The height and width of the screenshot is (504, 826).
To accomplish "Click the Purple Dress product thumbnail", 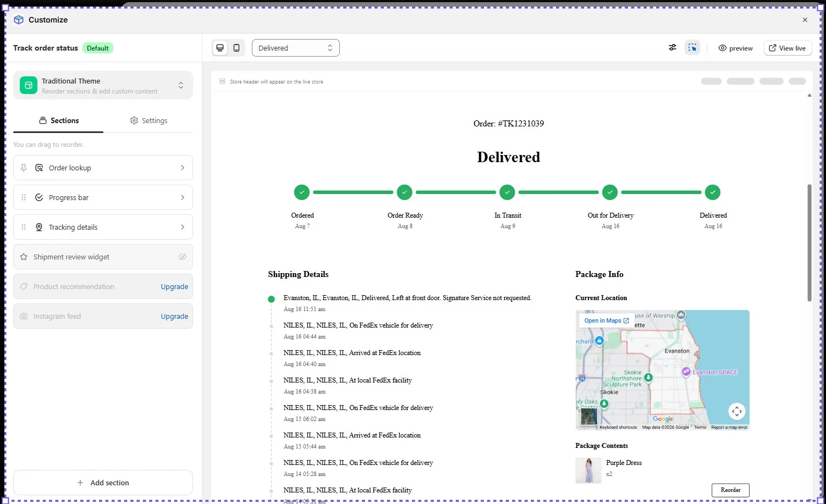I will click(588, 470).
